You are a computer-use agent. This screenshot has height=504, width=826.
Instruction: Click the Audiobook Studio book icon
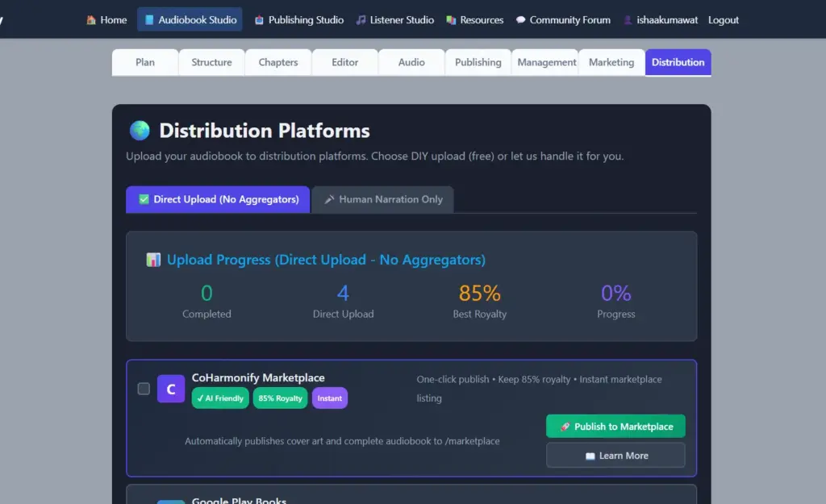tap(150, 19)
